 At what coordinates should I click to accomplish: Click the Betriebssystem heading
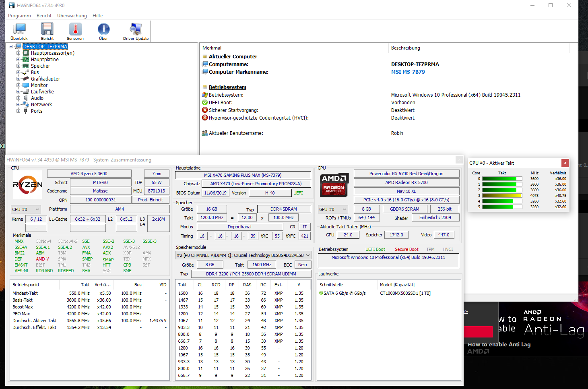pyautogui.click(x=227, y=87)
